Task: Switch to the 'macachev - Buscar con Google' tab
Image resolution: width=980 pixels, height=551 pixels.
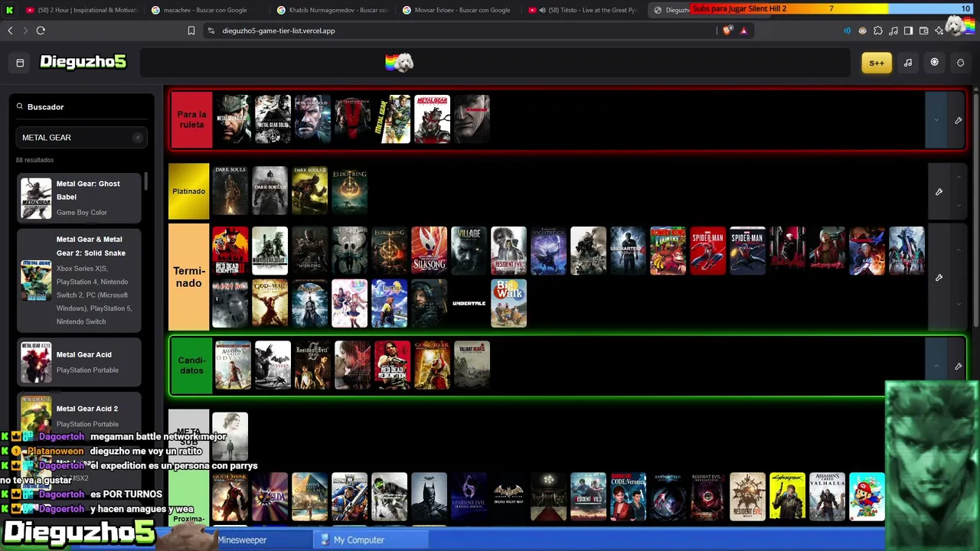Action: click(x=205, y=10)
